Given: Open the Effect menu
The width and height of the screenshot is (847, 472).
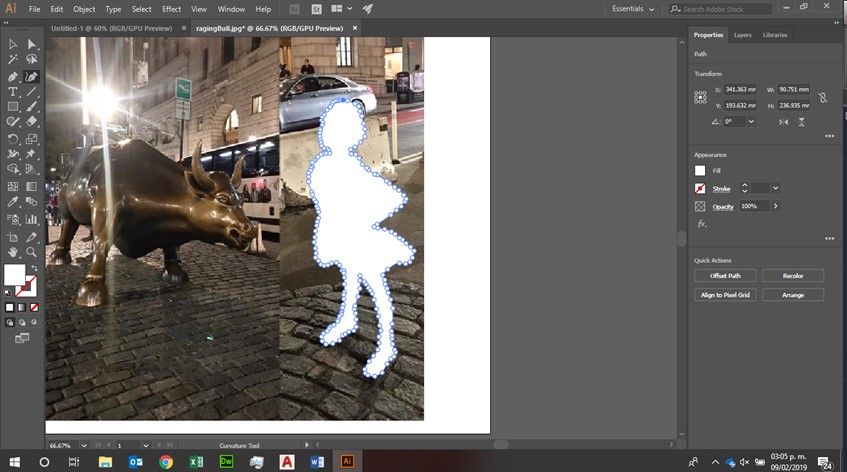Looking at the screenshot, I should point(171,9).
